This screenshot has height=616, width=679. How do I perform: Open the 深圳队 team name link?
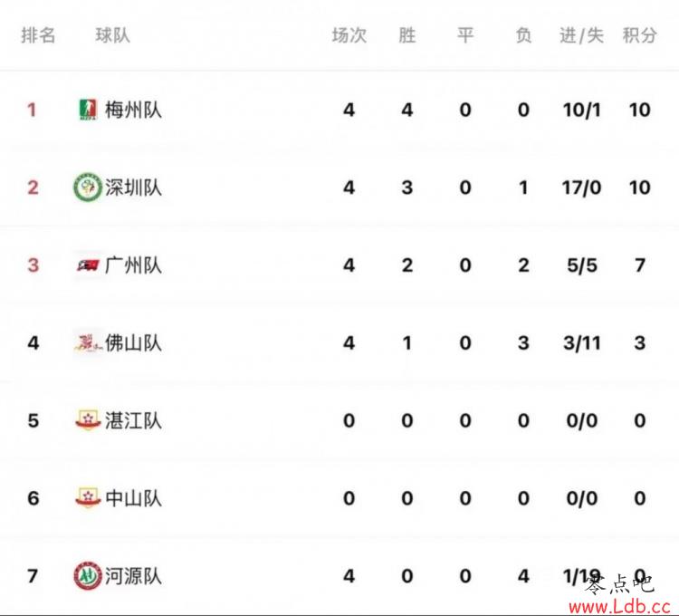pyautogui.click(x=133, y=188)
